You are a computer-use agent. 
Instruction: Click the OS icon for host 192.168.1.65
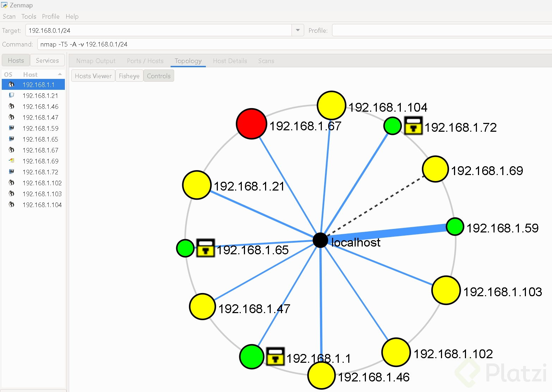[12, 139]
